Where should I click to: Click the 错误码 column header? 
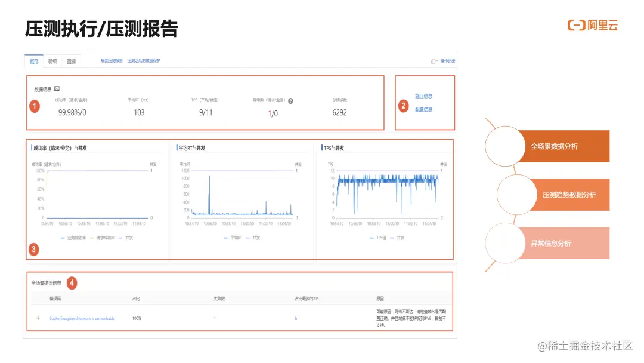(x=55, y=299)
